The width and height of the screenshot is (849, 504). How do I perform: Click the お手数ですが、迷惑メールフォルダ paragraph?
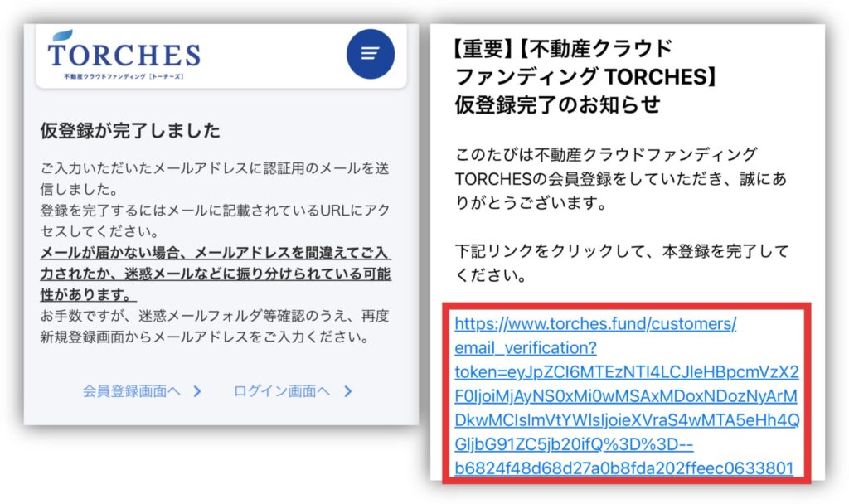pyautogui.click(x=215, y=327)
